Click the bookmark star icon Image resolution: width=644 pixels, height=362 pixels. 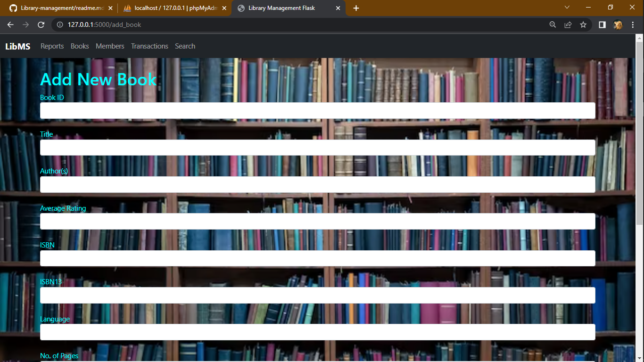[583, 25]
